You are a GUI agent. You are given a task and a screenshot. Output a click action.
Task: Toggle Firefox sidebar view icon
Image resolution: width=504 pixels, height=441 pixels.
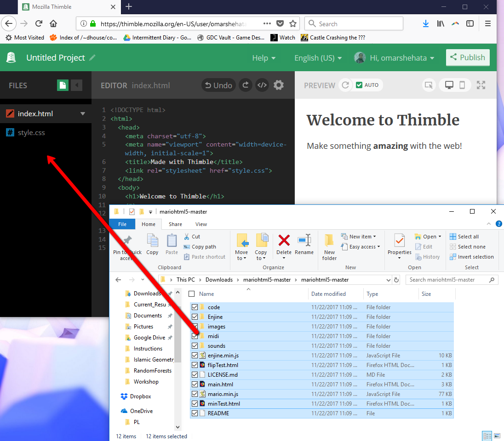click(470, 23)
